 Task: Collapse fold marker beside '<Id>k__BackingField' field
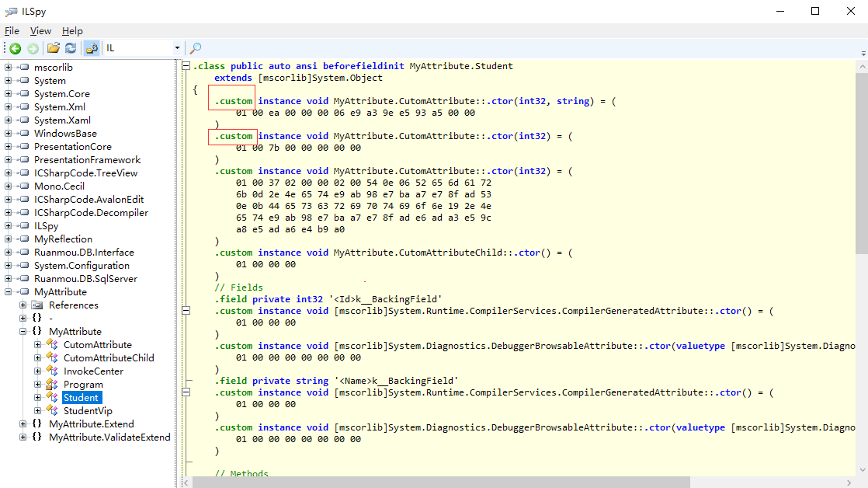186,311
